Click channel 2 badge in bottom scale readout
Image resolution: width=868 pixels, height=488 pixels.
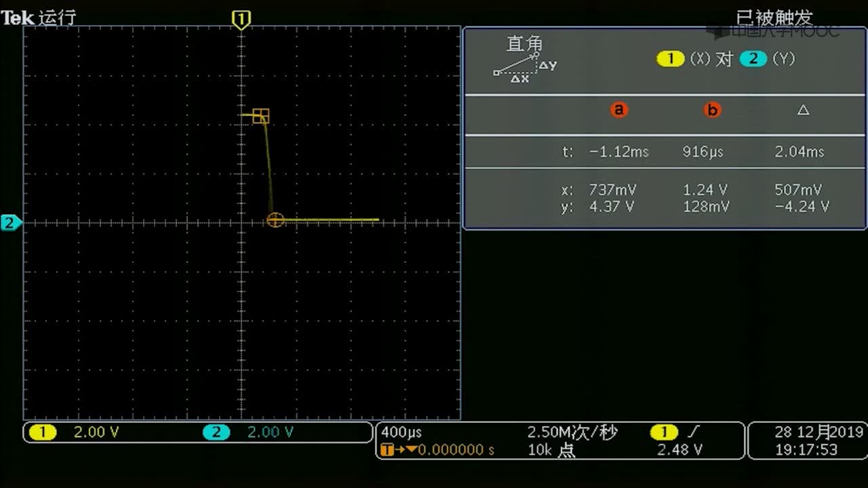(216, 432)
